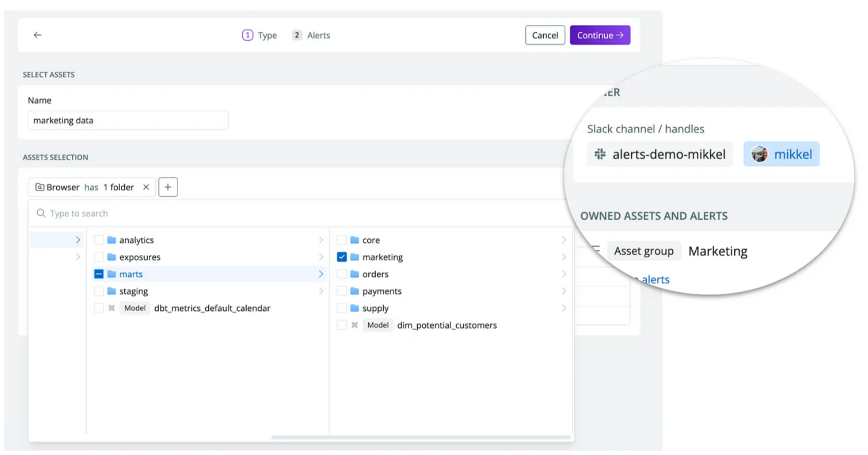Toggle the marts folder checkbox
This screenshot has height=455, width=868.
click(99, 274)
